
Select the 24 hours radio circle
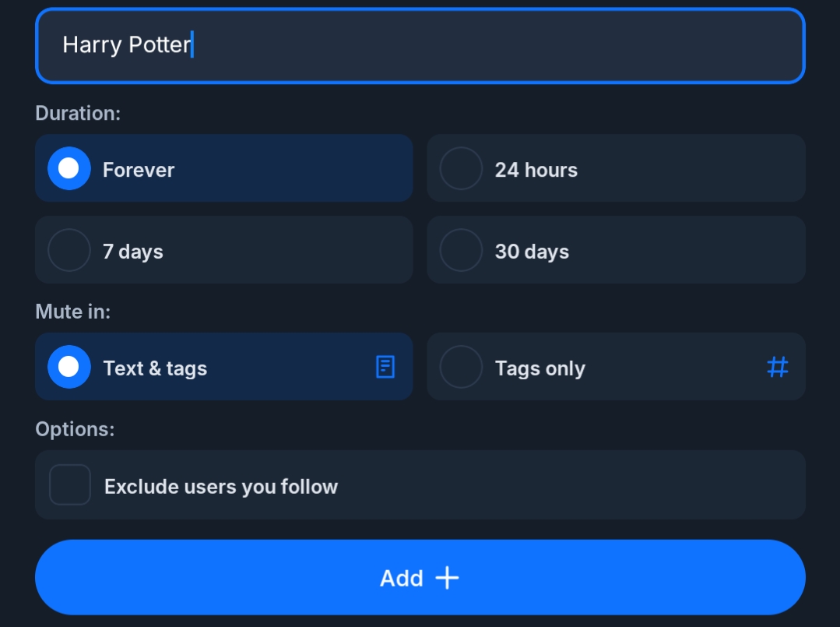[461, 168]
